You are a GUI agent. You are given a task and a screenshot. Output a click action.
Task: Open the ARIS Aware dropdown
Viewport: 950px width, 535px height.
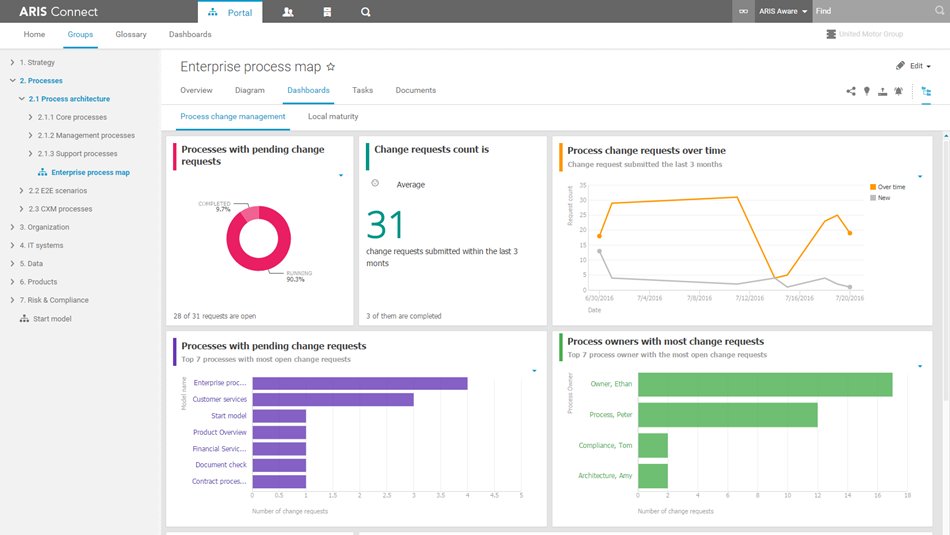[783, 12]
